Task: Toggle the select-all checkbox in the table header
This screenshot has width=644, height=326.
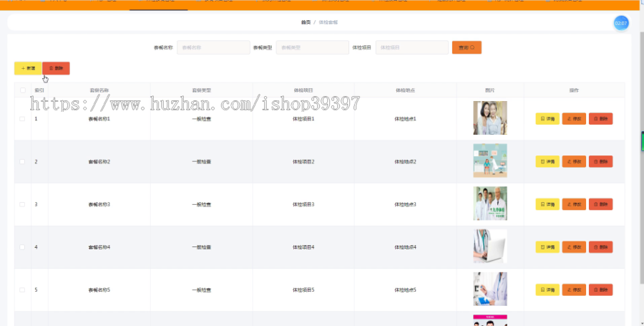Action: pyautogui.click(x=23, y=90)
